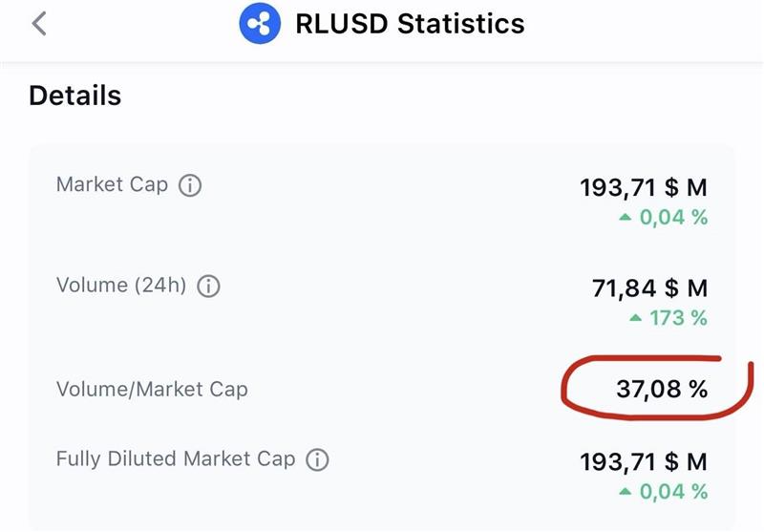This screenshot has height=532, width=764.
Task: Click the Market Cap row's 193,71 $ M value
Action: click(644, 187)
